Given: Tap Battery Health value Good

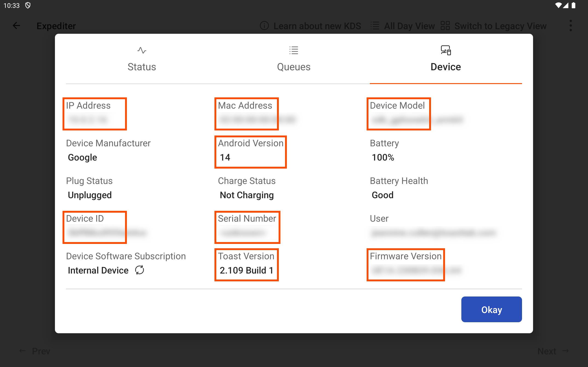Looking at the screenshot, I should pyautogui.click(x=382, y=195).
